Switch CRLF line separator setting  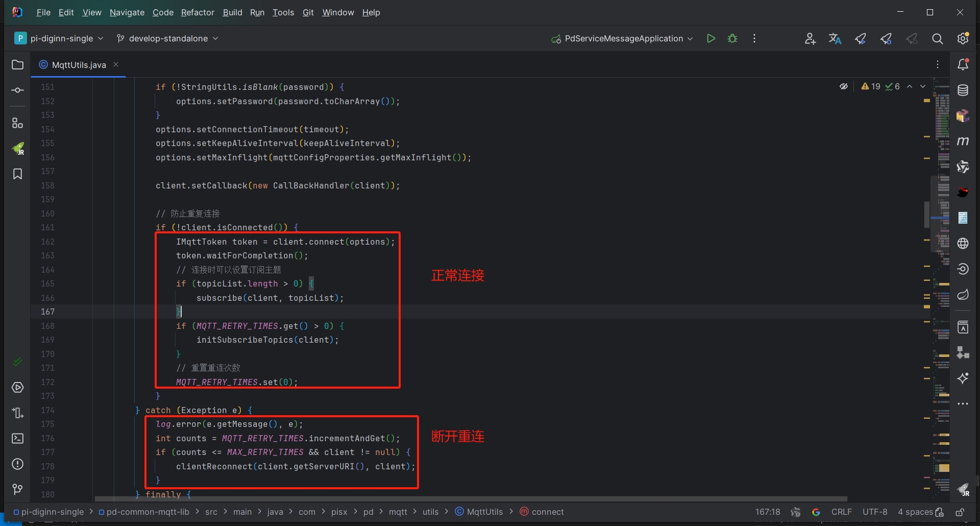coord(841,512)
